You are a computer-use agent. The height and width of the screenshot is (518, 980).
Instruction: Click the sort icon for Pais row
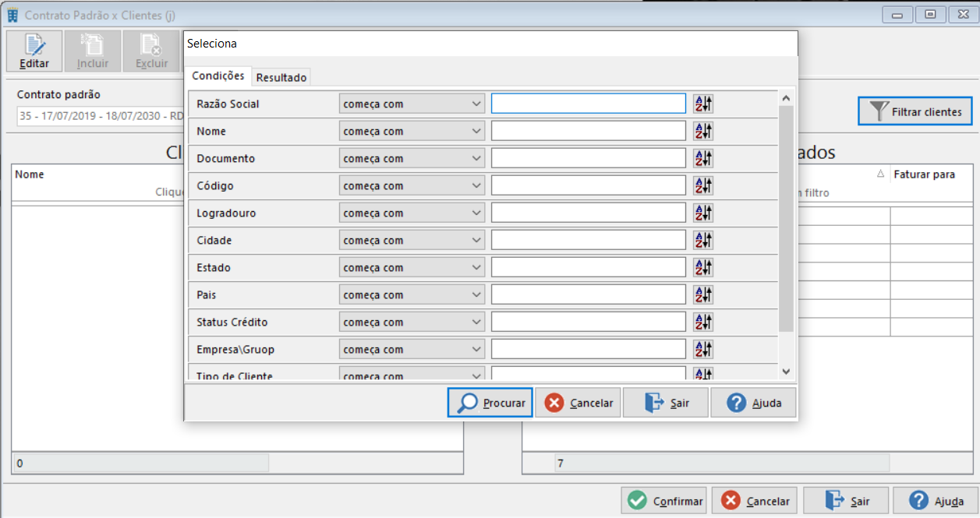[703, 294]
